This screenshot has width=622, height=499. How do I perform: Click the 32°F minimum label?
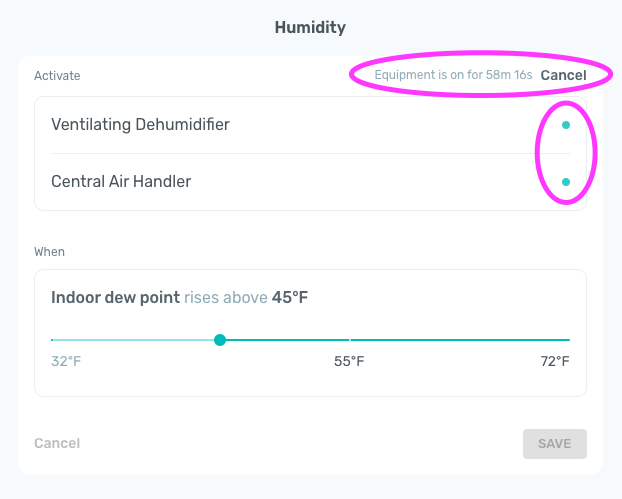click(66, 361)
